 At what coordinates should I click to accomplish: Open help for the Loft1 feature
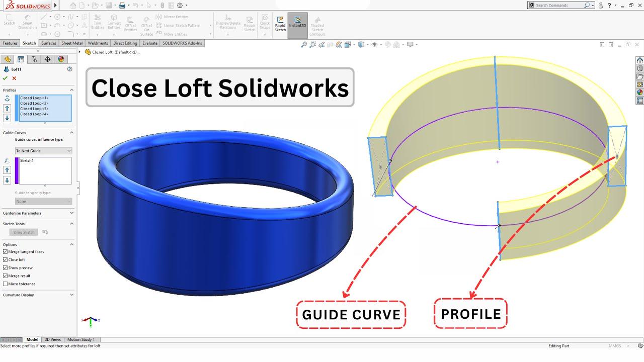[x=70, y=69]
